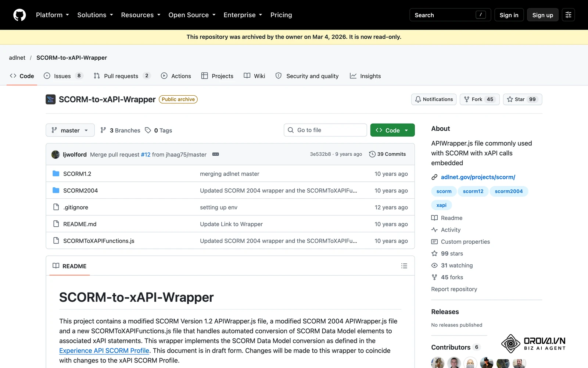Click the SCORM2004 folder icon
Viewport: 588px width, 368px height.
pyautogui.click(x=56, y=190)
